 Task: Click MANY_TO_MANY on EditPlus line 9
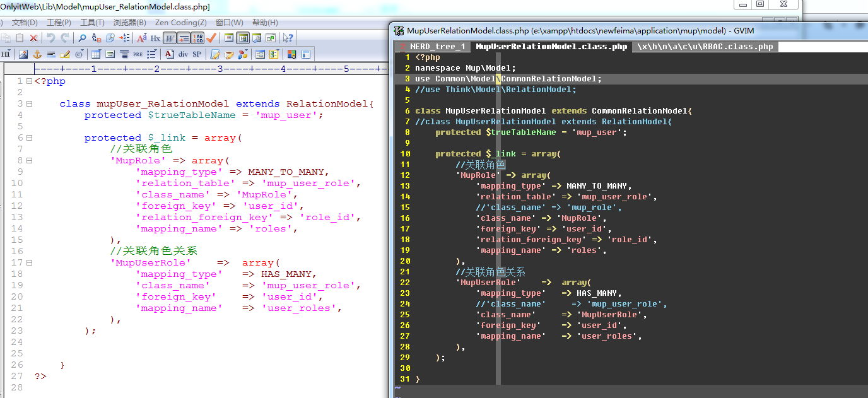click(x=286, y=172)
